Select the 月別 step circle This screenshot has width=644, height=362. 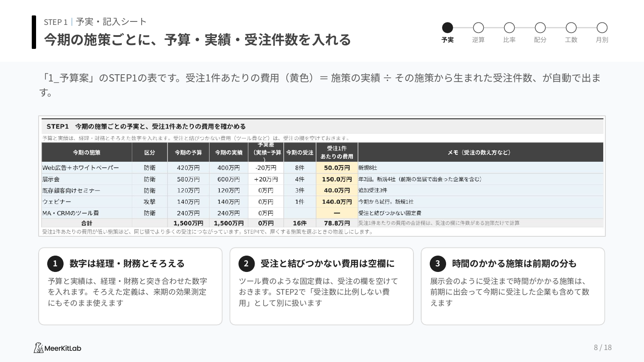[x=602, y=28]
